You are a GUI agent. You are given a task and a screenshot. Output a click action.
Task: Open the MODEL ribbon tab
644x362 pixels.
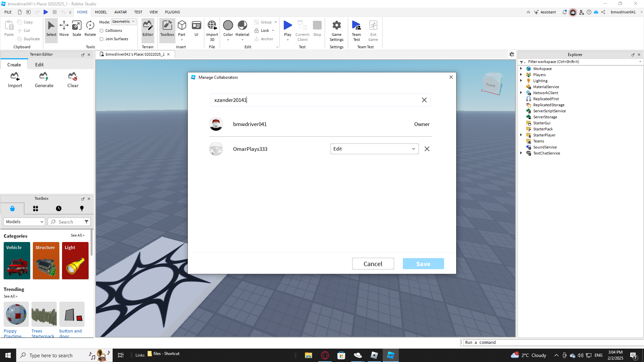[101, 12]
